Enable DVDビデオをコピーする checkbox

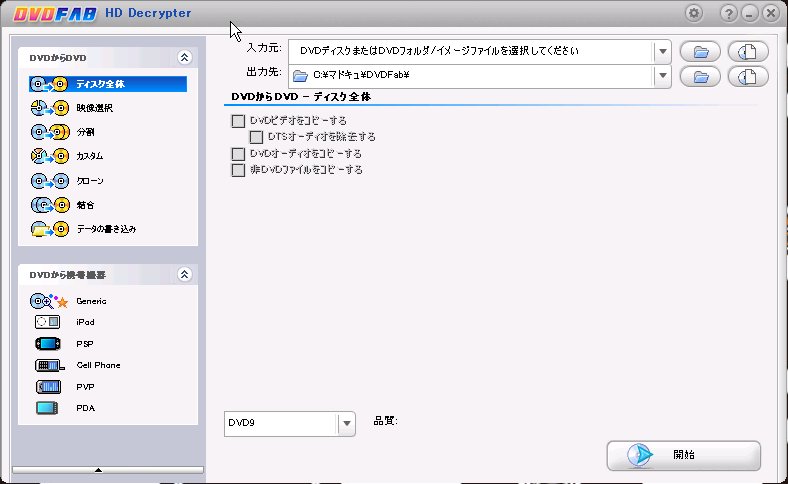[238, 121]
